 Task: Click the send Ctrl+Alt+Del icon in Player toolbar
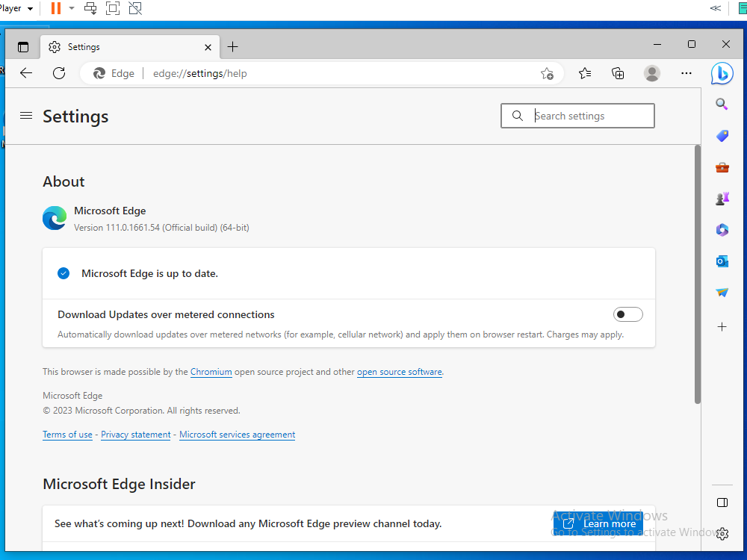[90, 8]
